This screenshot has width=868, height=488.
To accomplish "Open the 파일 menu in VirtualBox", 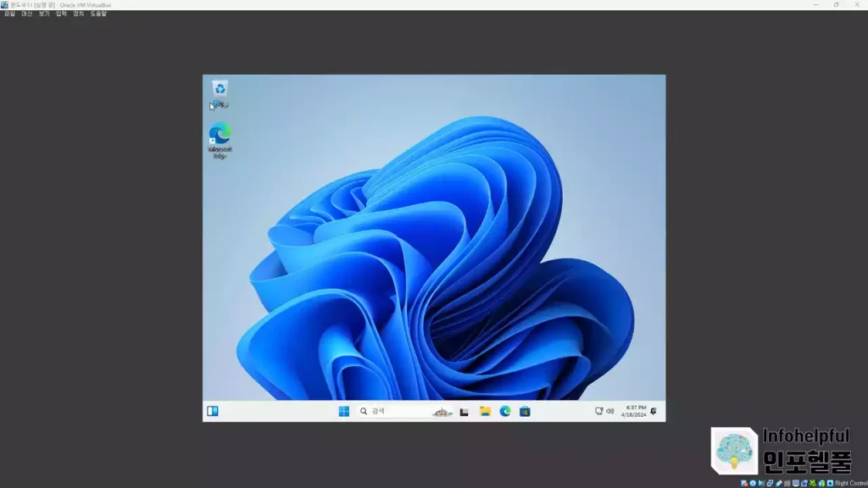I will pyautogui.click(x=9, y=14).
